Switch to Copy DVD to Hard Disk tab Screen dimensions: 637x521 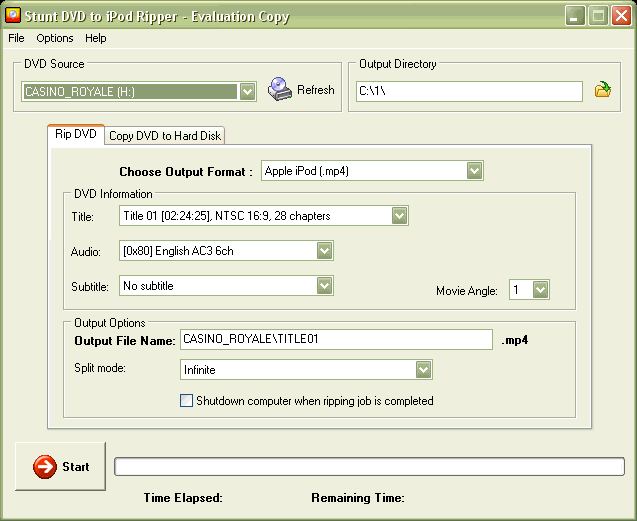tap(165, 136)
